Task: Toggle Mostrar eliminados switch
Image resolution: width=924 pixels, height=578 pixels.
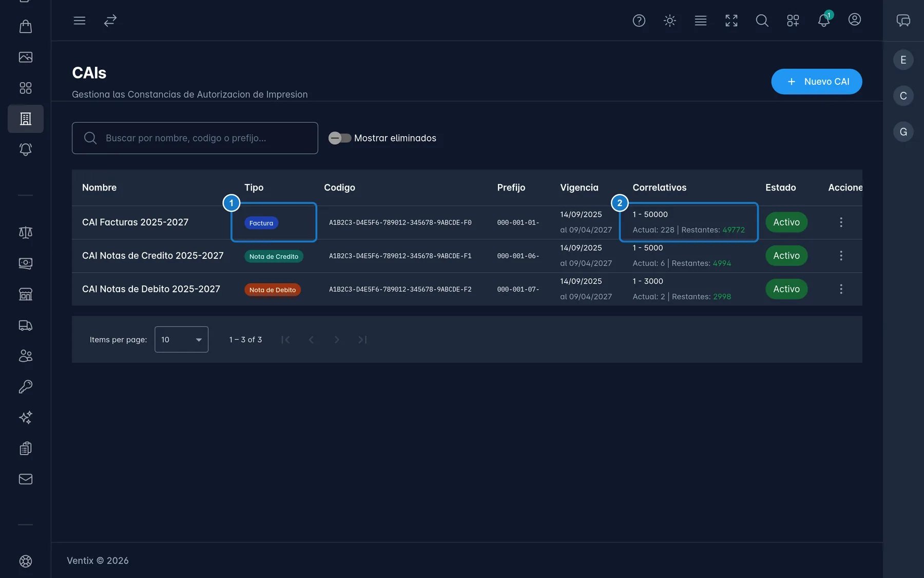Action: (x=340, y=138)
